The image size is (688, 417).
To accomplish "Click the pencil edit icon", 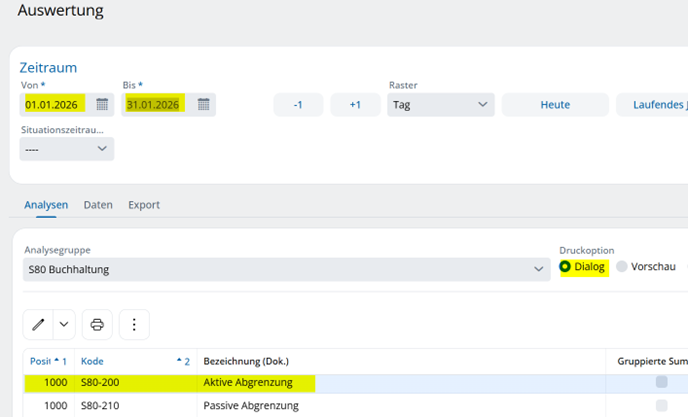I will pyautogui.click(x=38, y=324).
